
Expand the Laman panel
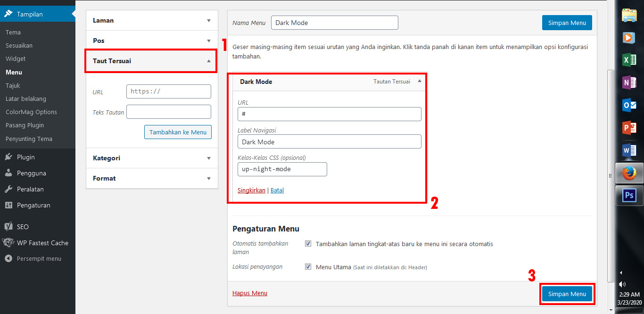pyautogui.click(x=209, y=21)
